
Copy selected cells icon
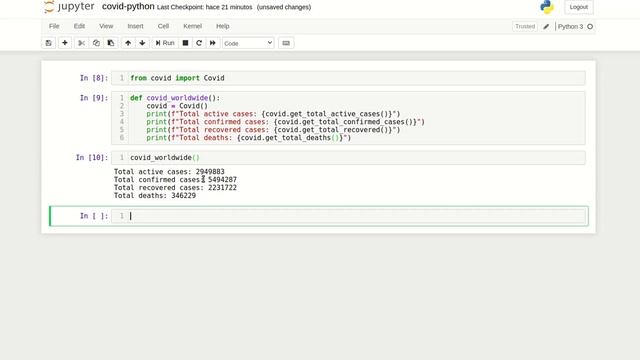click(x=96, y=43)
